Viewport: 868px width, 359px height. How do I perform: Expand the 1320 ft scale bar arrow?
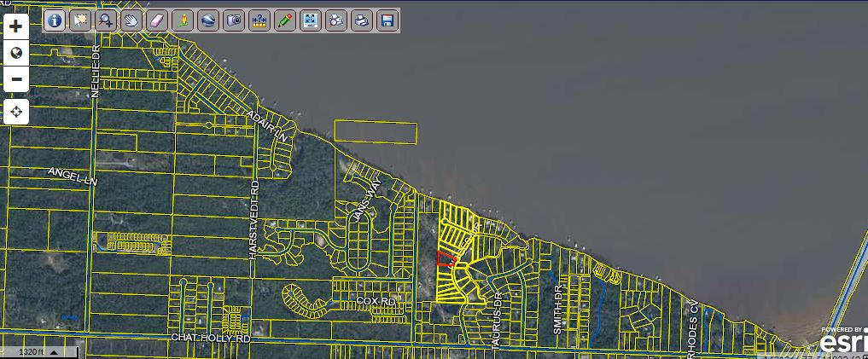coord(55,351)
